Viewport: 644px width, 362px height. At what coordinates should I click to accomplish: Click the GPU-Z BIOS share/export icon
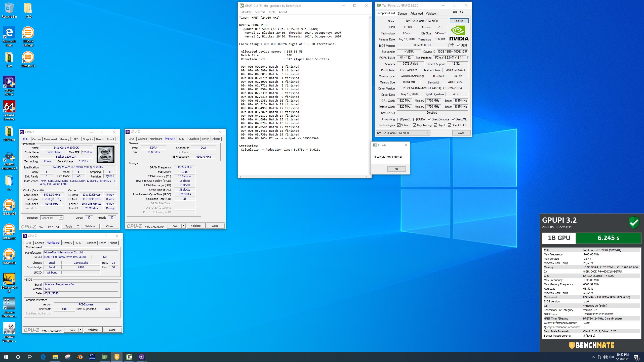click(x=451, y=45)
